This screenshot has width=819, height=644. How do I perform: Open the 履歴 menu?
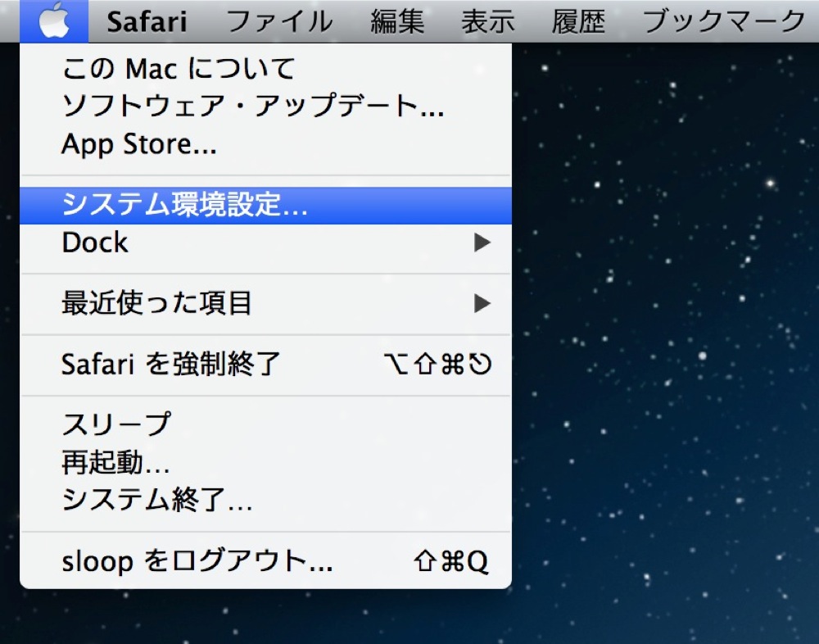[579, 21]
